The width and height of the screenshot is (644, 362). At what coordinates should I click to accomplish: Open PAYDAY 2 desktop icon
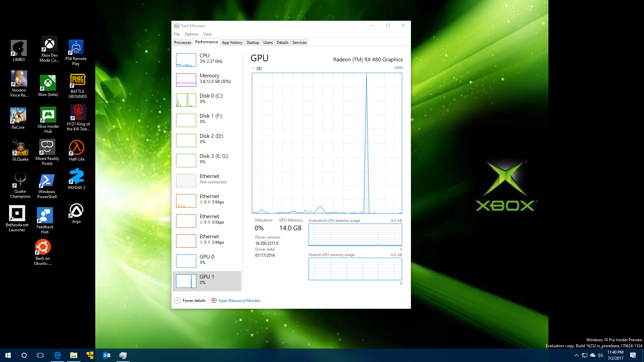pos(76,179)
